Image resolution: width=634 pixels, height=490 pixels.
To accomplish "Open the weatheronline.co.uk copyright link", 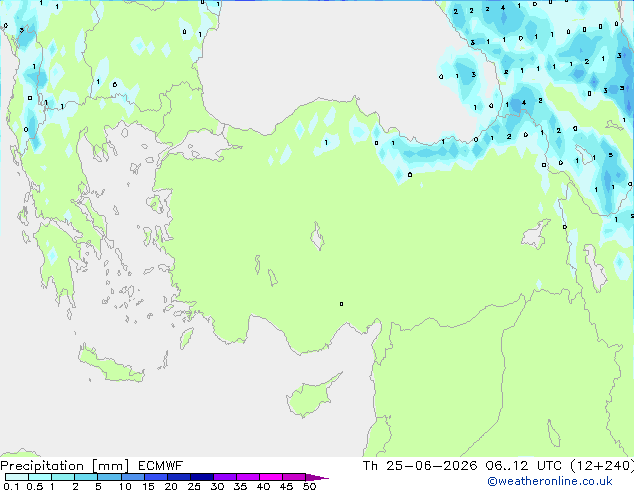I will 549,481.
